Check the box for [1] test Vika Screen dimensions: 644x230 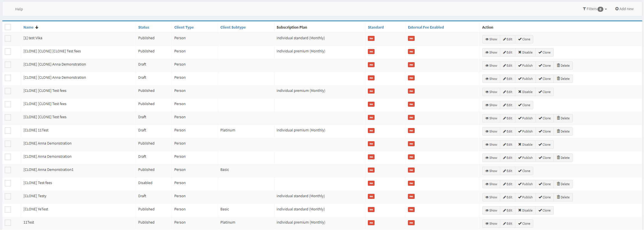8,38
